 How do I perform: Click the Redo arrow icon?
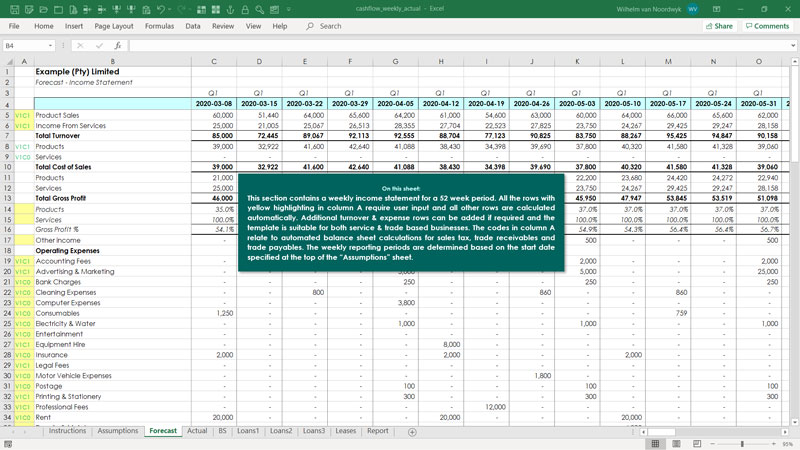coord(182,10)
